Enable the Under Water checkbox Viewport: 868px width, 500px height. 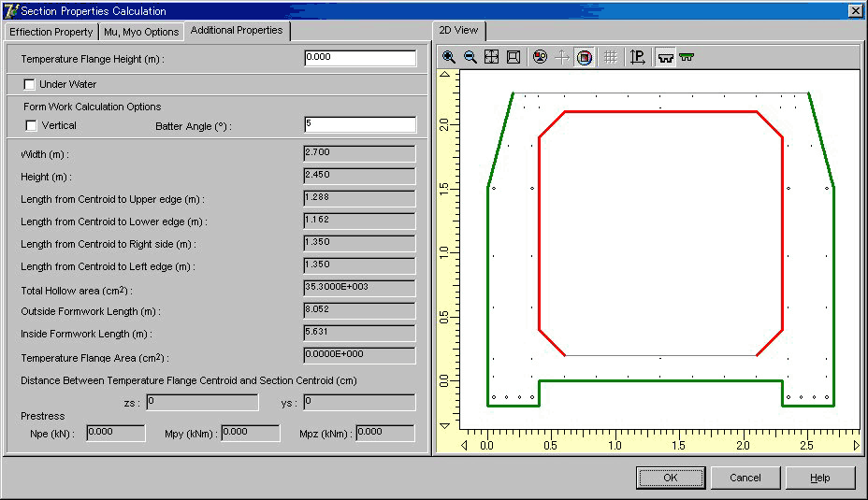30,85
